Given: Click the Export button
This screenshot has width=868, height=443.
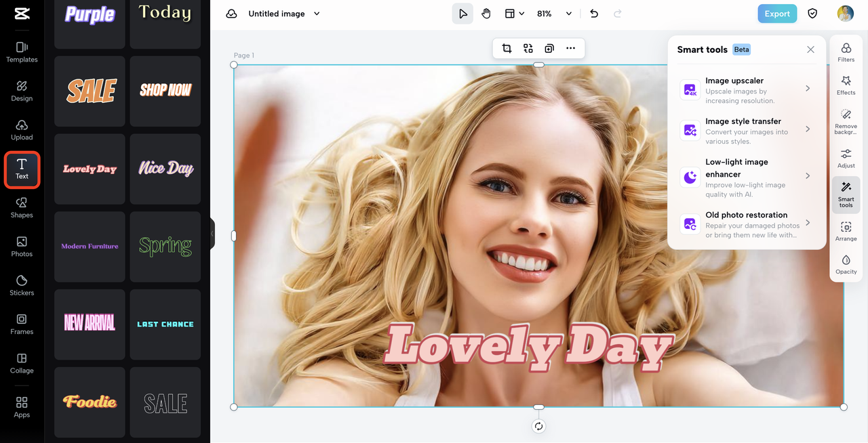Looking at the screenshot, I should click(777, 14).
